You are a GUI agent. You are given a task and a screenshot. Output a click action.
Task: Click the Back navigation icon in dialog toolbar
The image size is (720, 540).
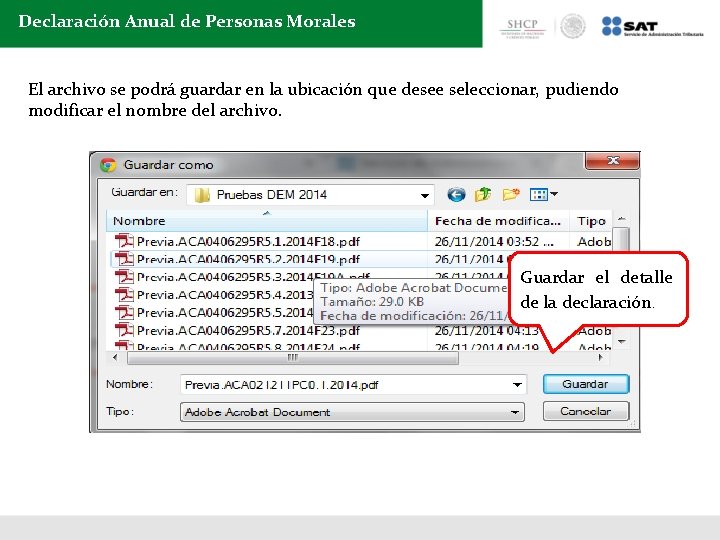click(x=456, y=195)
